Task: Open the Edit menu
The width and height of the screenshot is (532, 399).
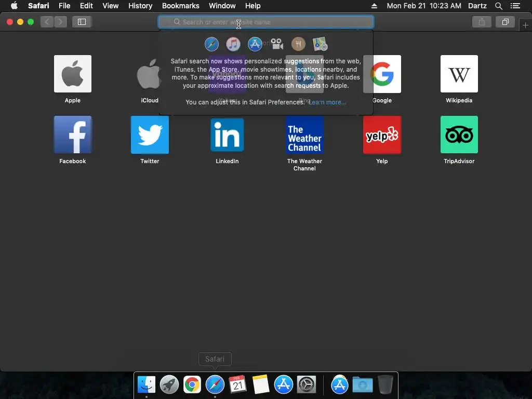Action: point(86,6)
